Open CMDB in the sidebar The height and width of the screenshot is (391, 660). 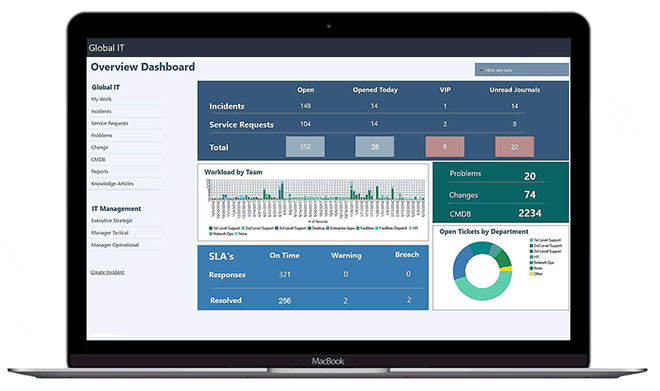(98, 160)
